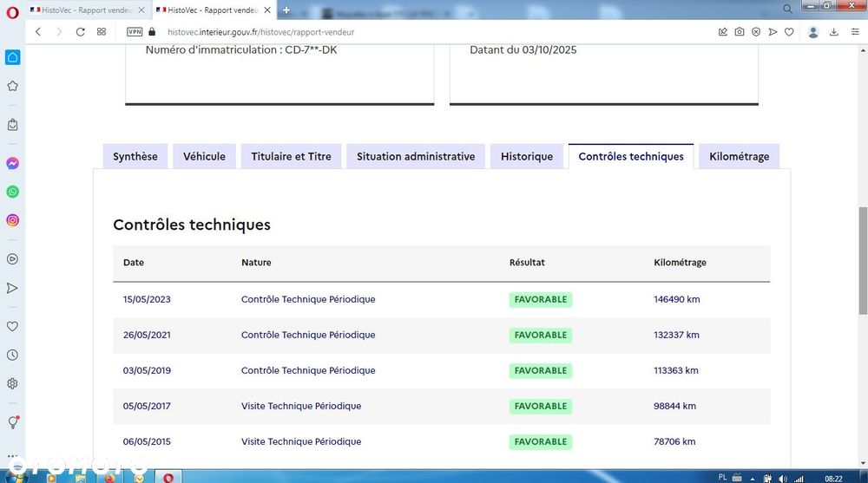The height and width of the screenshot is (483, 868).
Task: Open a new browser tab with plus
Action: tap(286, 10)
